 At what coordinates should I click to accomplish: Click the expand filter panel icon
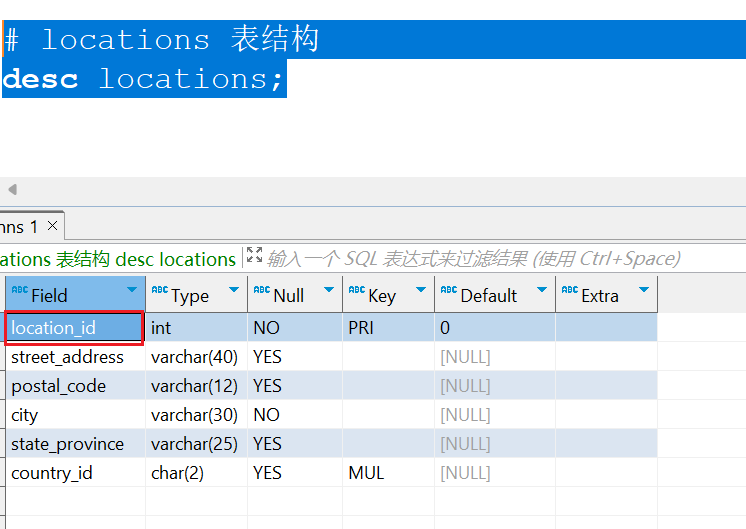(x=254, y=256)
